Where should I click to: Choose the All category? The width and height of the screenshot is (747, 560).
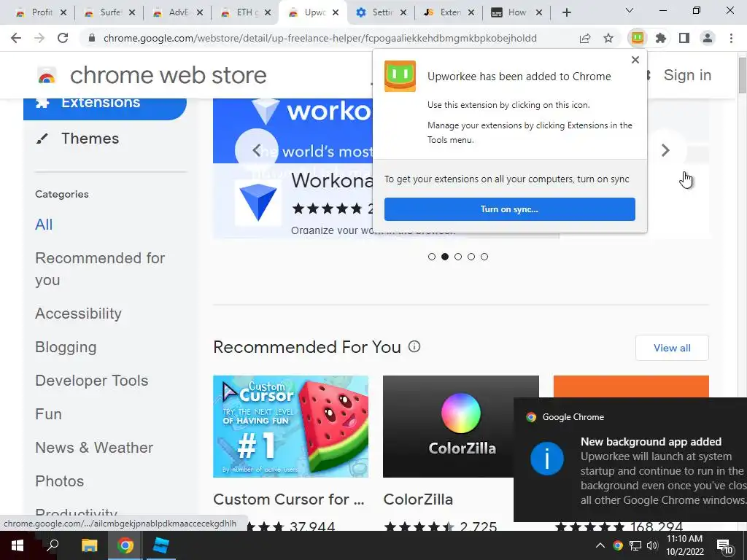tap(44, 225)
